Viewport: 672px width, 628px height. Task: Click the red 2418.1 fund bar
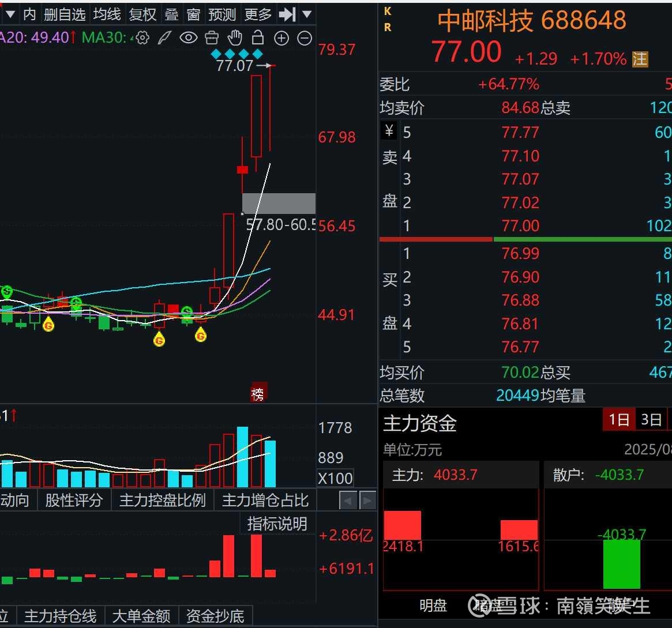tap(403, 525)
